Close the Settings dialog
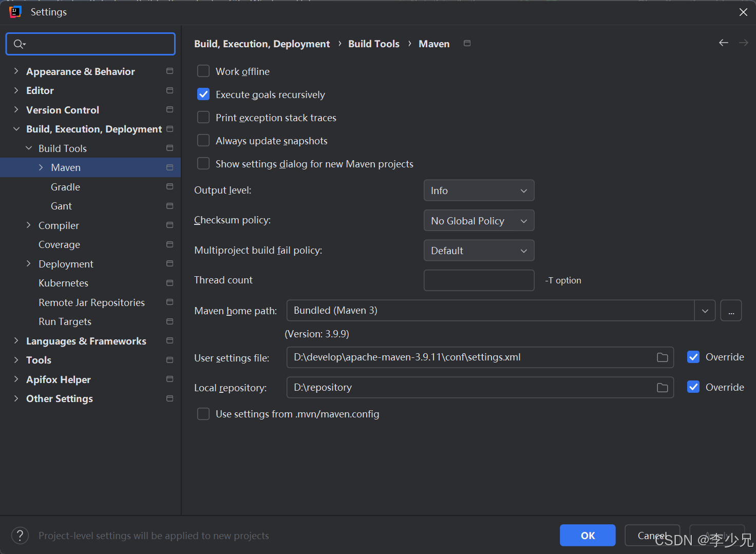This screenshot has height=554, width=756. point(743,12)
